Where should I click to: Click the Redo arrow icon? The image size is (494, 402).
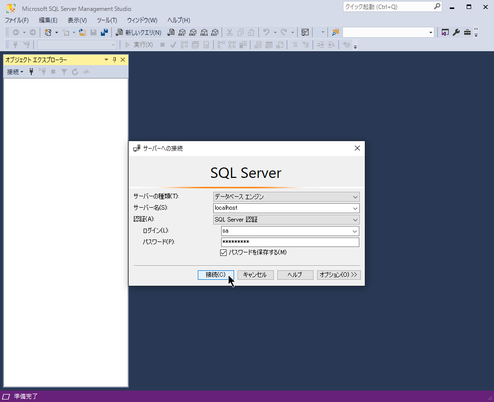(x=284, y=32)
